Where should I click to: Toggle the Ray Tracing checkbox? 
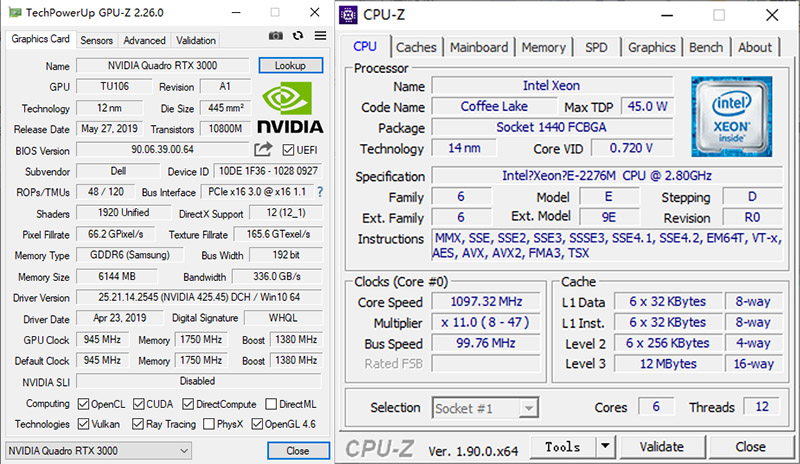click(137, 424)
